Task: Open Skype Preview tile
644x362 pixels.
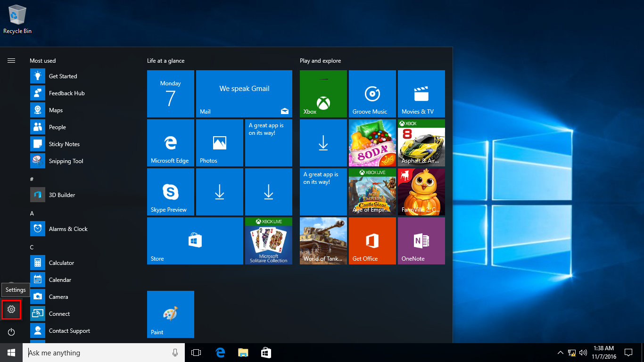Action: pos(171,192)
